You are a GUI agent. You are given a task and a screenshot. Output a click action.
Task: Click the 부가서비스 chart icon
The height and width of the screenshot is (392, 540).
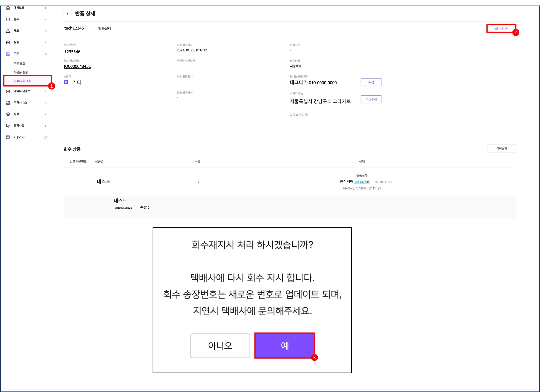tap(8, 103)
